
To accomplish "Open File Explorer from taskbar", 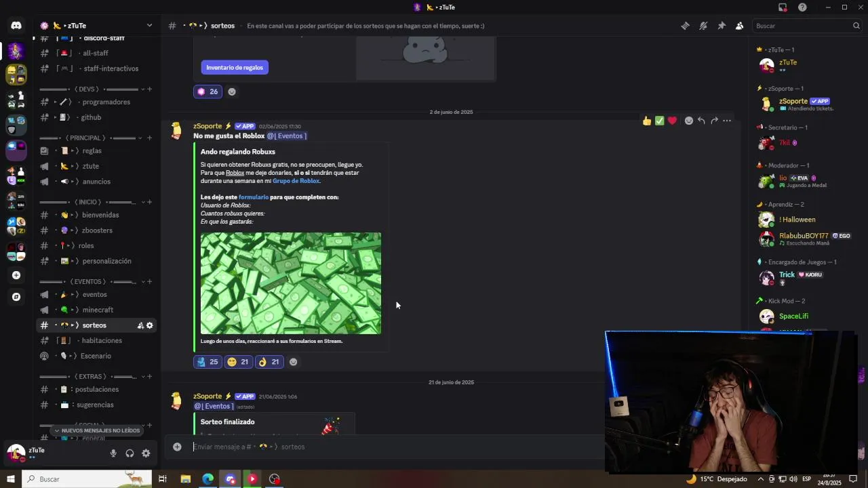I will 185,479.
